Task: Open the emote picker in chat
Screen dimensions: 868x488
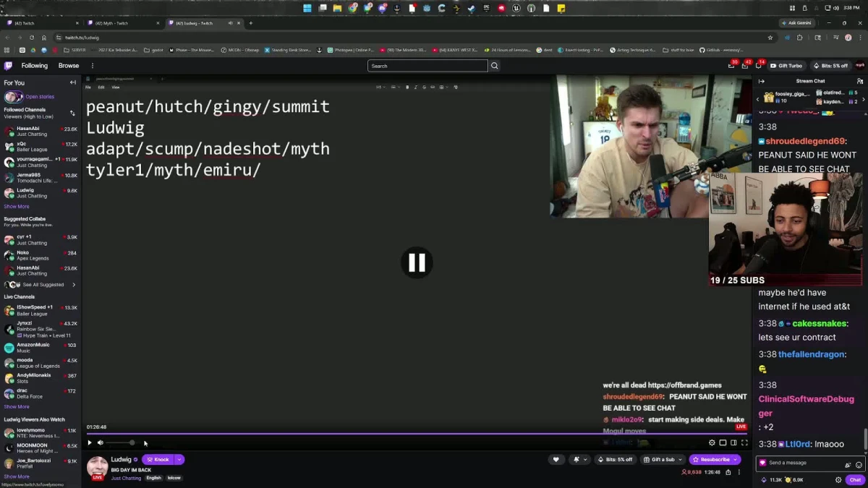Action: (859, 463)
